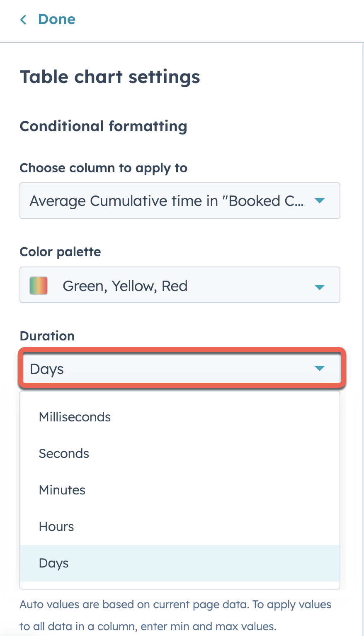Open the Duration dropdown showing Days
The height and width of the screenshot is (636, 364).
coord(180,368)
